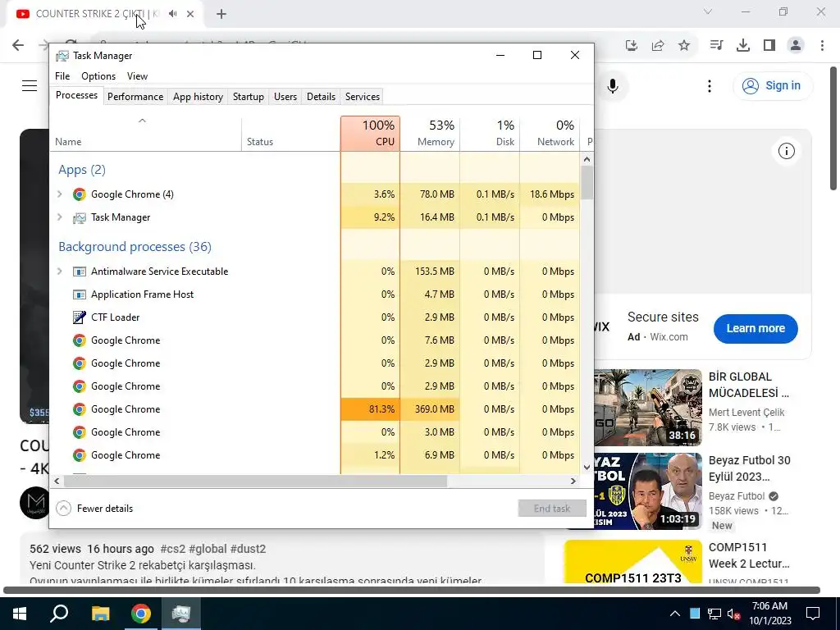Share this page icon in Chrome
The image size is (840, 630).
coord(658,46)
